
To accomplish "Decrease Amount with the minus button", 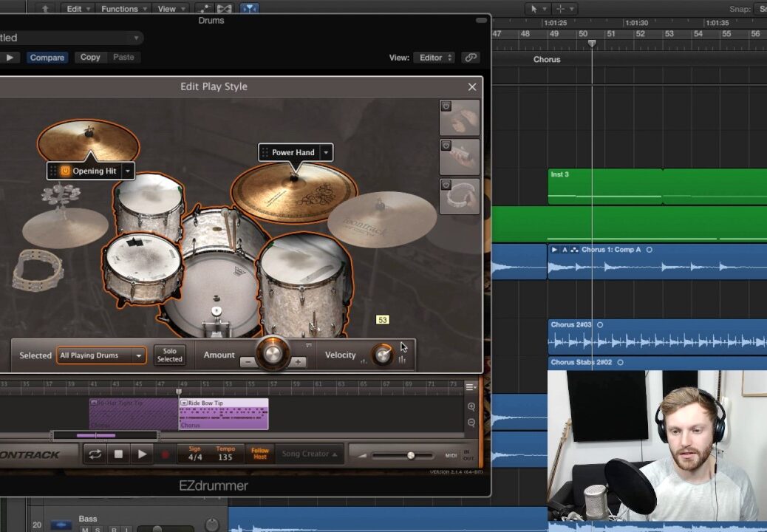I will (248, 362).
